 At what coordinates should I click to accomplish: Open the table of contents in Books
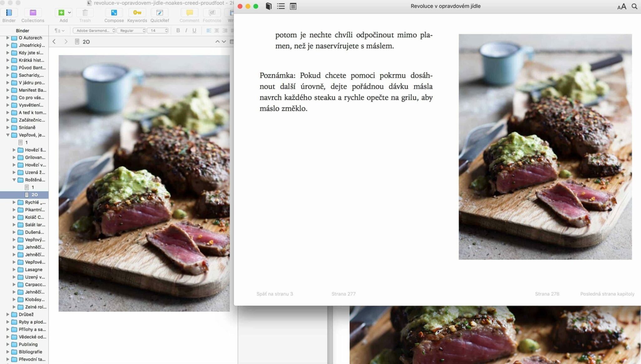(x=281, y=6)
